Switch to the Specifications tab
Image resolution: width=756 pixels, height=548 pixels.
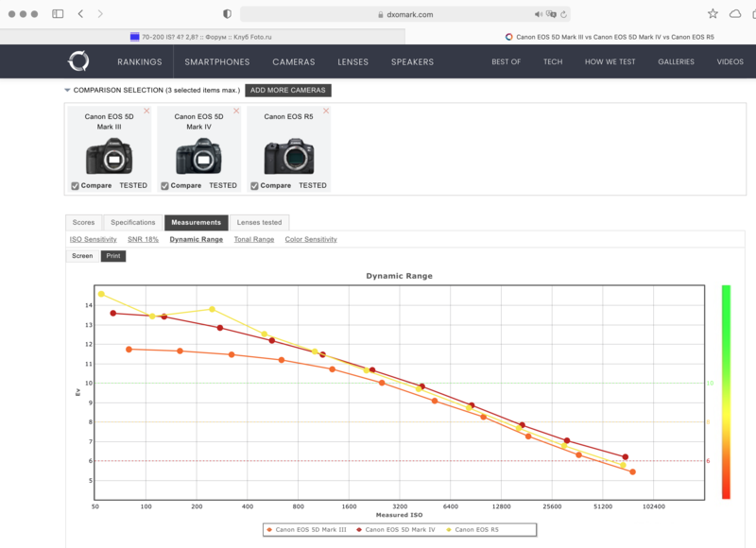coord(132,223)
